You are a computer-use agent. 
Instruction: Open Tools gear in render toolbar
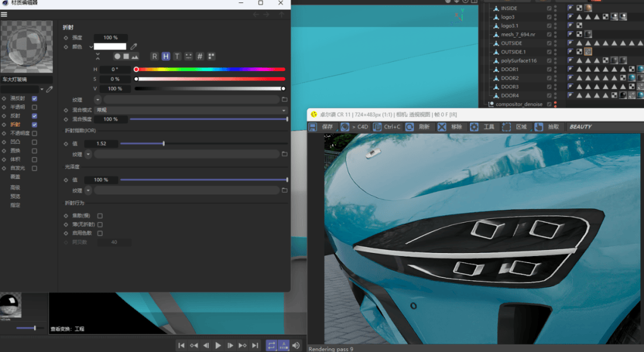474,127
